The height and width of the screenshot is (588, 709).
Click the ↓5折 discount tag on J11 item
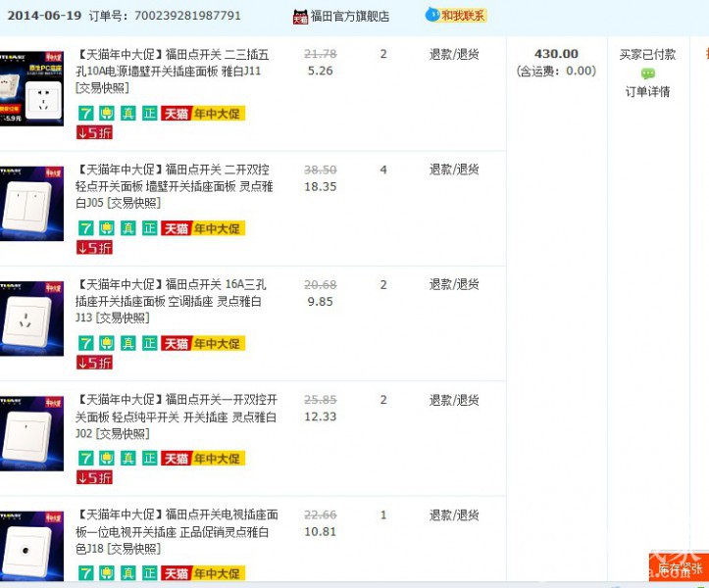tap(94, 132)
